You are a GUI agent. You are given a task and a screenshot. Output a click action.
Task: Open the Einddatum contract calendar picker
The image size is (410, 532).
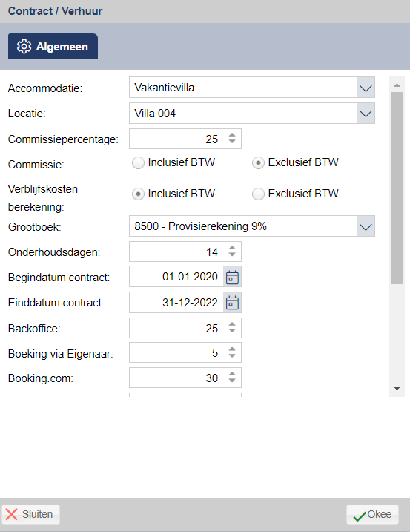click(x=232, y=303)
